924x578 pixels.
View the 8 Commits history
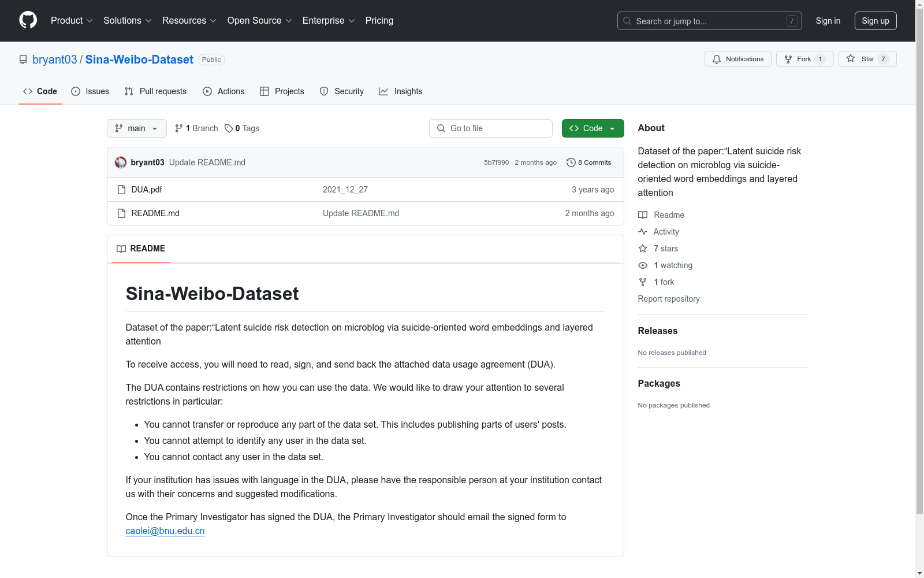[x=589, y=162]
